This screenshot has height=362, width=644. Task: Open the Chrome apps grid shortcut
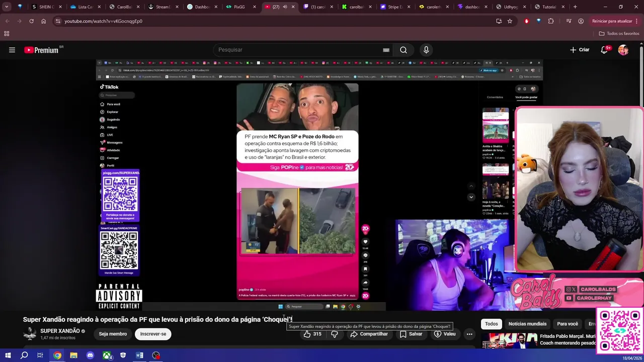[x=7, y=34]
